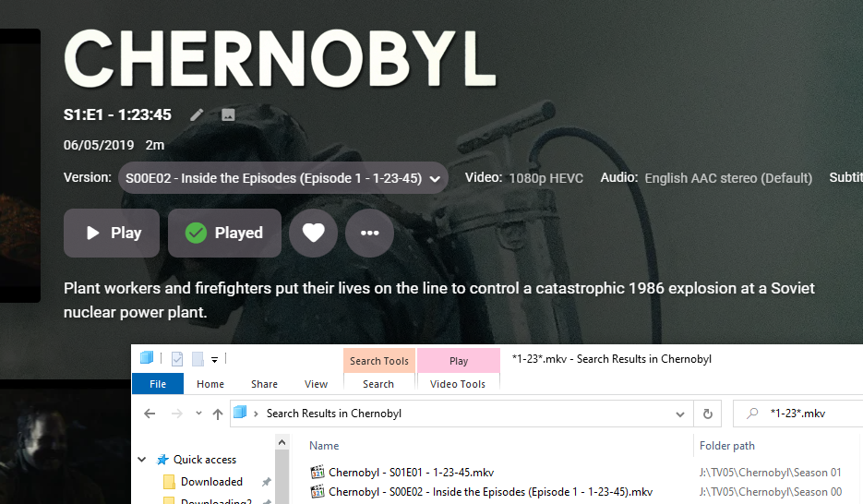Toggle the heart favorite button
The image size is (863, 504).
pos(313,233)
